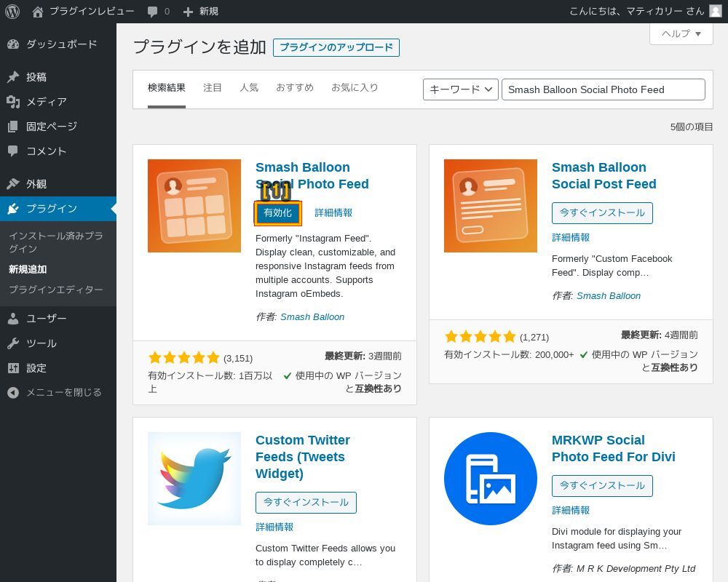The image size is (728, 582).
Task: Expand the ヘルプ help panel
Action: (681, 34)
